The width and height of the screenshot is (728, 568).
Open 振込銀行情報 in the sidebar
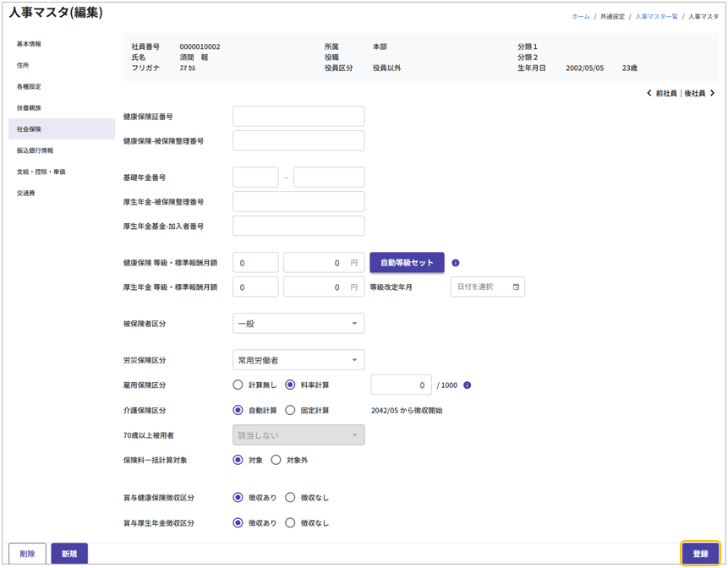(x=36, y=150)
